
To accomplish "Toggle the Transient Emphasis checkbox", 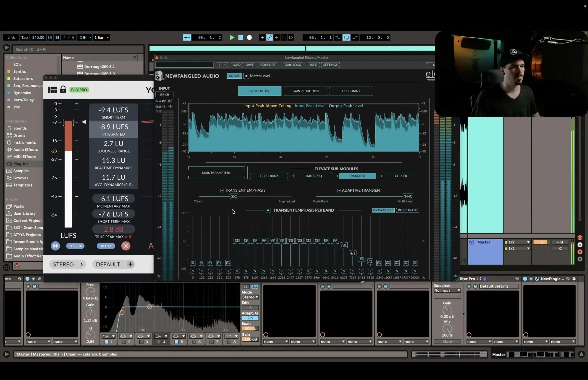I will click(x=222, y=190).
